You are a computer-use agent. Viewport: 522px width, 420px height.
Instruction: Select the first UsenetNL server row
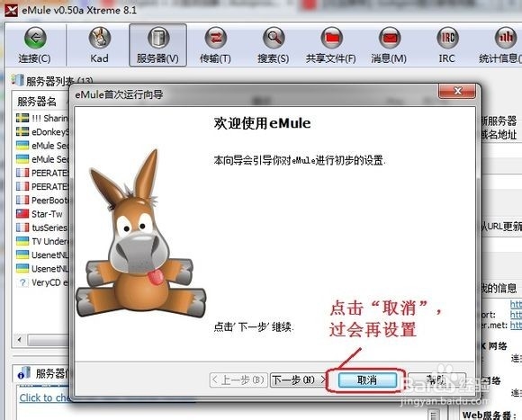click(x=41, y=255)
